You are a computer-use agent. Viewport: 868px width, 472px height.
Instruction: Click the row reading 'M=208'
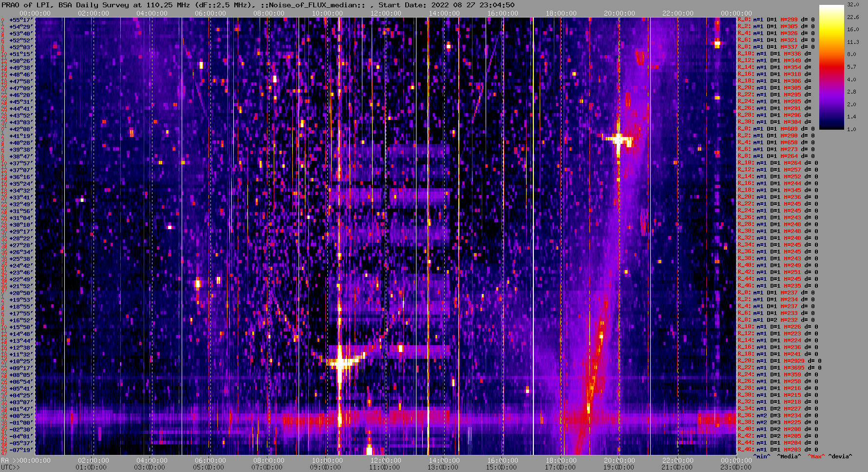coord(778,429)
